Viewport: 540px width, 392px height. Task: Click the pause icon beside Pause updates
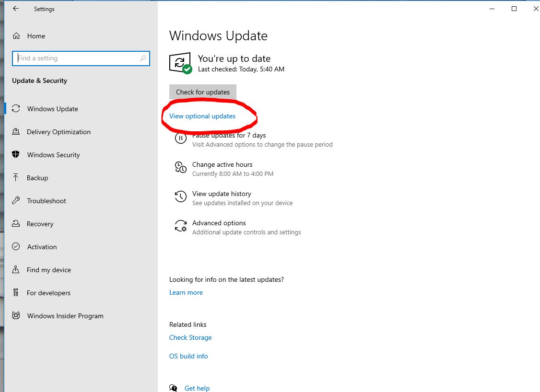(x=181, y=138)
